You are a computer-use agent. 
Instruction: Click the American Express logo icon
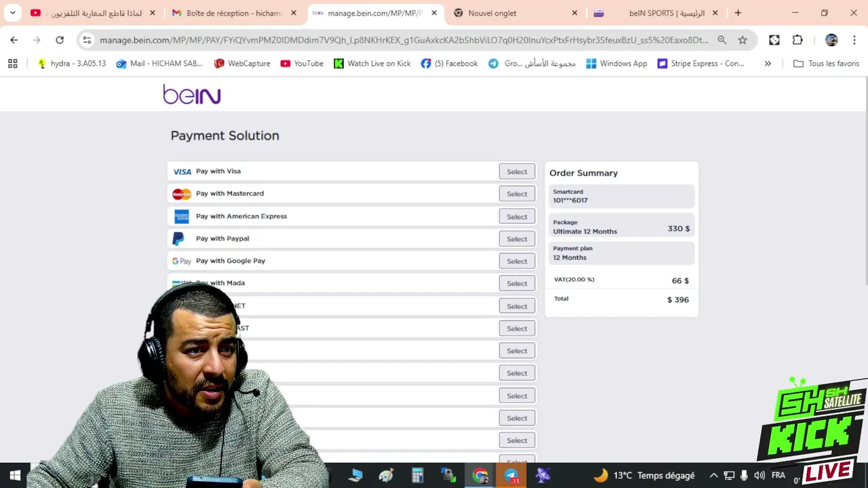[x=182, y=217]
